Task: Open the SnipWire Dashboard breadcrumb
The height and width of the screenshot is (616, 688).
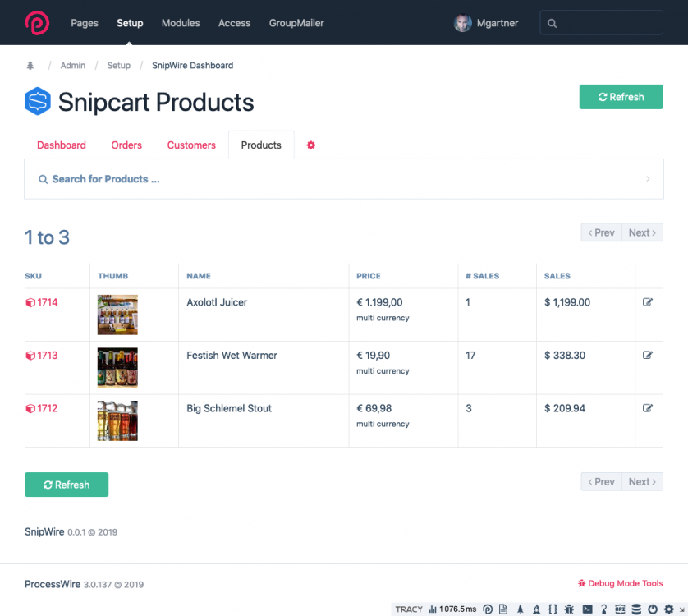Action: click(192, 66)
